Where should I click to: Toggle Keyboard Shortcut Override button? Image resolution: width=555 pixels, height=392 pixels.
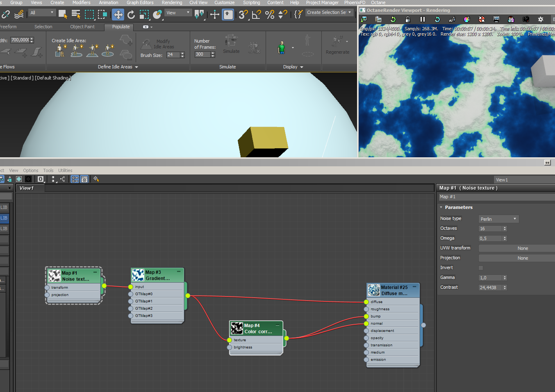point(228,15)
